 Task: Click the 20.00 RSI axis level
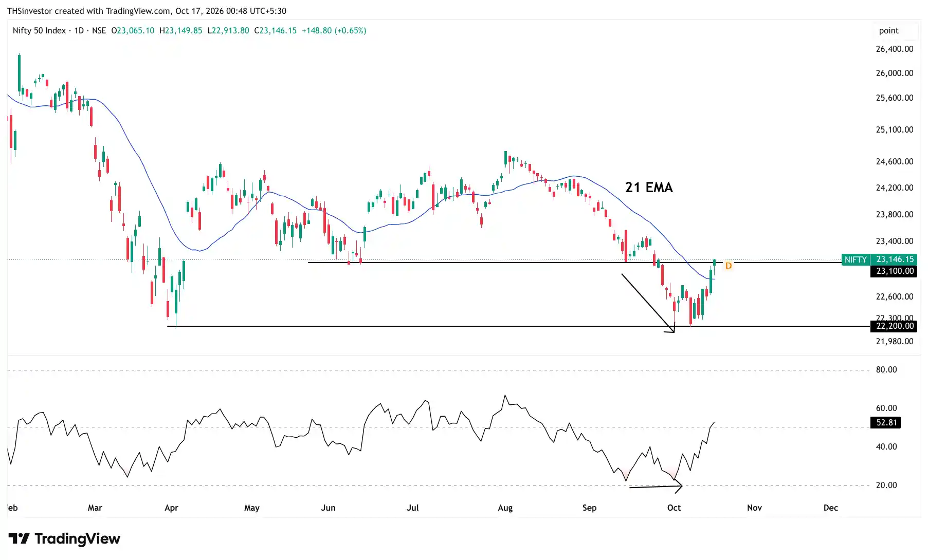point(886,486)
